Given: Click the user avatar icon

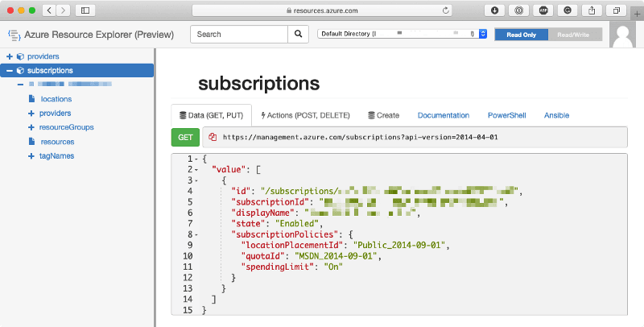Looking at the screenshot, I should [x=625, y=34].
